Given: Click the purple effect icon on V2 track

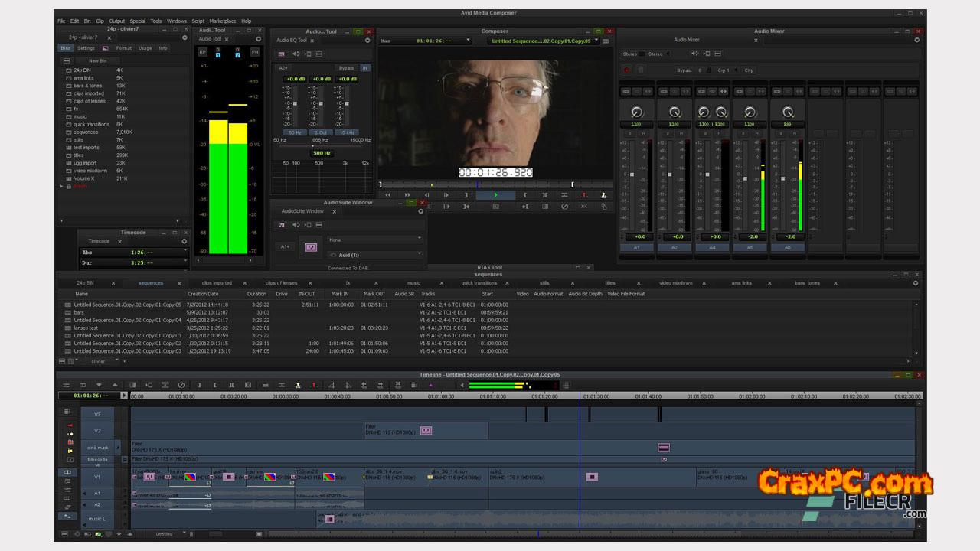Looking at the screenshot, I should click(x=426, y=431).
